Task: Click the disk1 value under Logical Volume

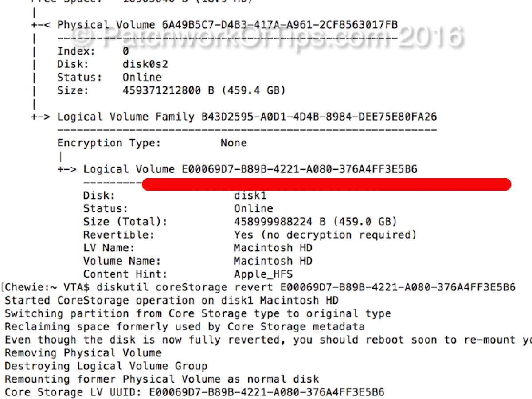Action: [x=250, y=196]
